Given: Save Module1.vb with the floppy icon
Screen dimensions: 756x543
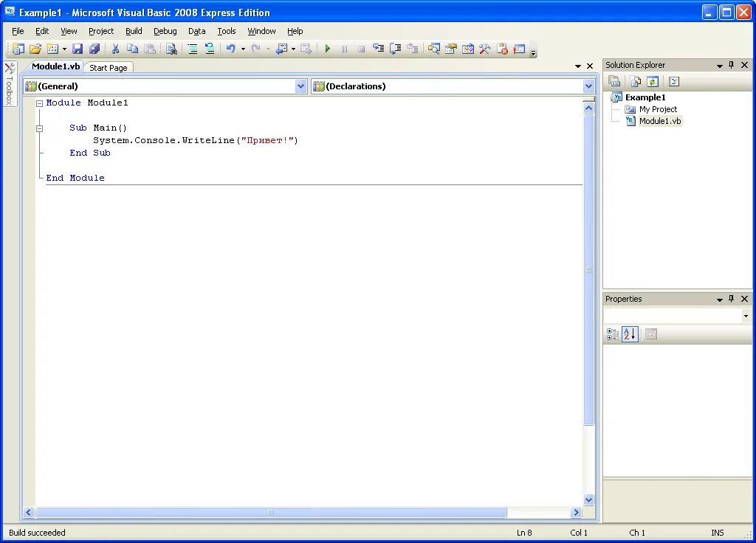Looking at the screenshot, I should [77, 49].
